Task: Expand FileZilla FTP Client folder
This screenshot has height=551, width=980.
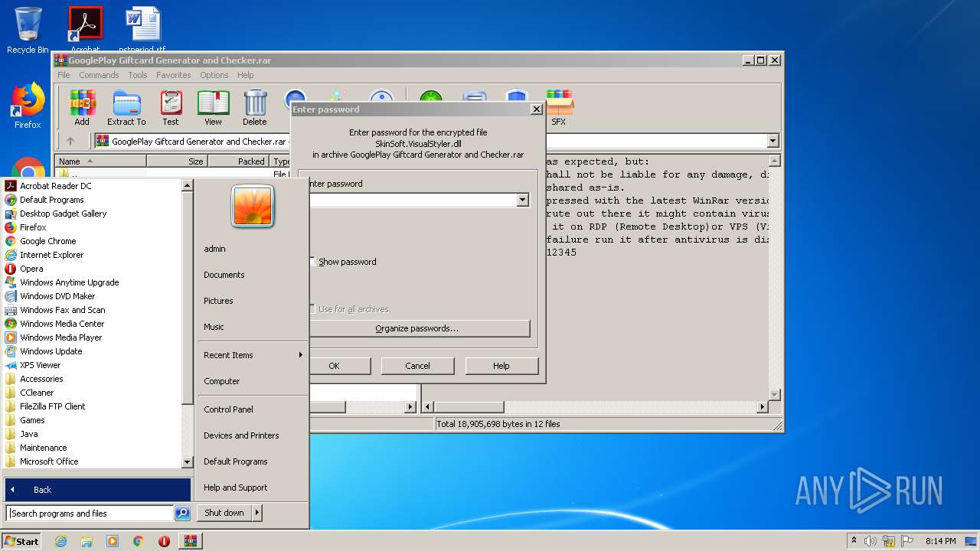Action: tap(52, 406)
